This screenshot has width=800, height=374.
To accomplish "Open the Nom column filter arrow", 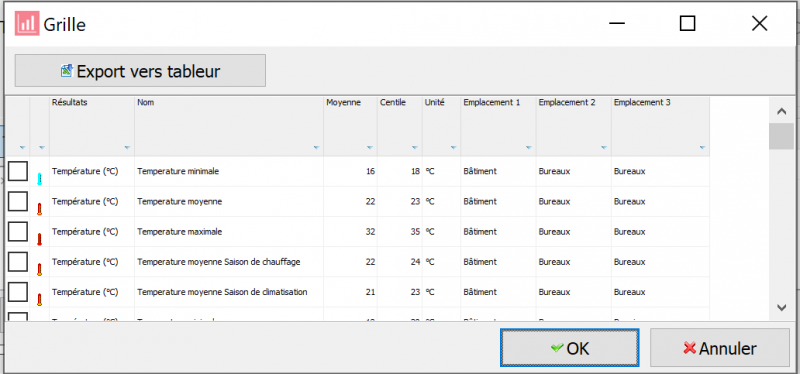I will [x=316, y=148].
